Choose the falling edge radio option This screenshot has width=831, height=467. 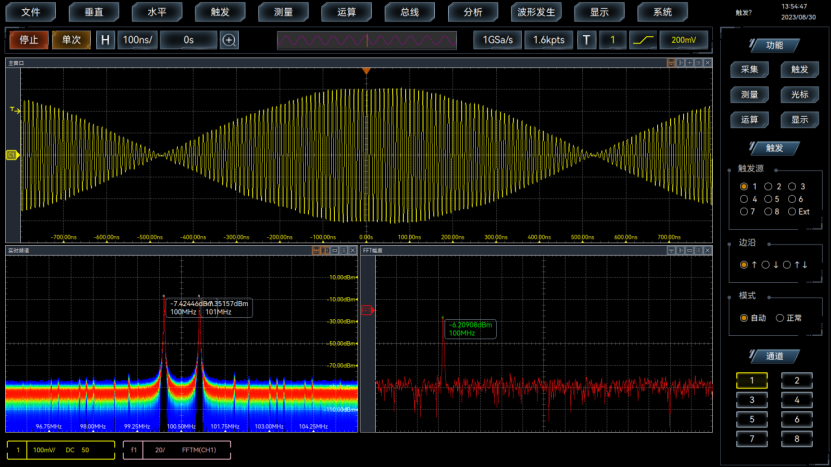click(x=766, y=264)
